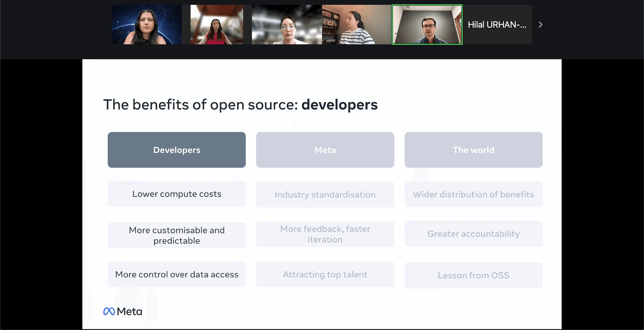Click Wider distribution of benefits box
The image size is (644, 330).
(x=473, y=194)
